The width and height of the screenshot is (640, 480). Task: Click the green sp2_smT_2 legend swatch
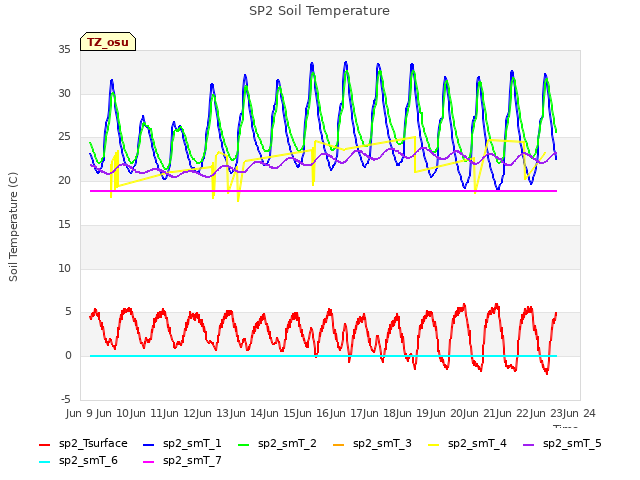pos(244,445)
